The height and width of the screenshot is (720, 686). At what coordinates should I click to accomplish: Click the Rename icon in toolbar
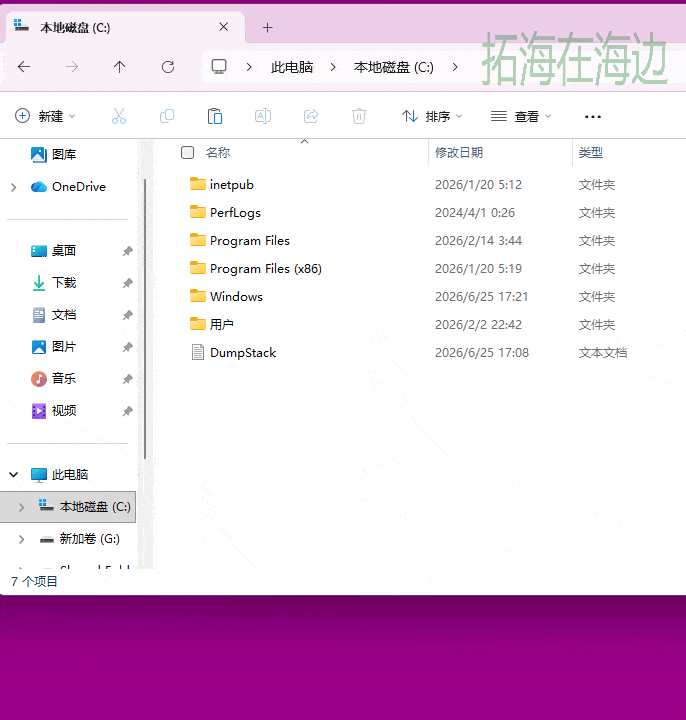click(x=263, y=116)
